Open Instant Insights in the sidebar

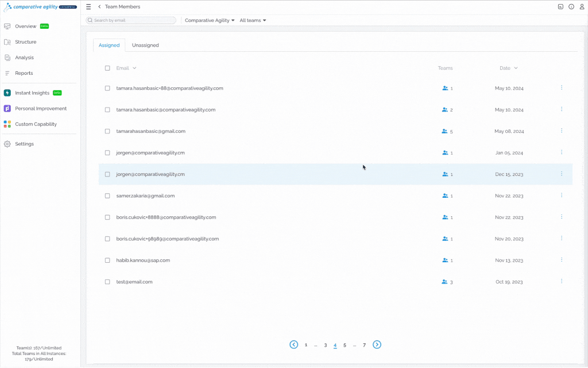(32, 93)
